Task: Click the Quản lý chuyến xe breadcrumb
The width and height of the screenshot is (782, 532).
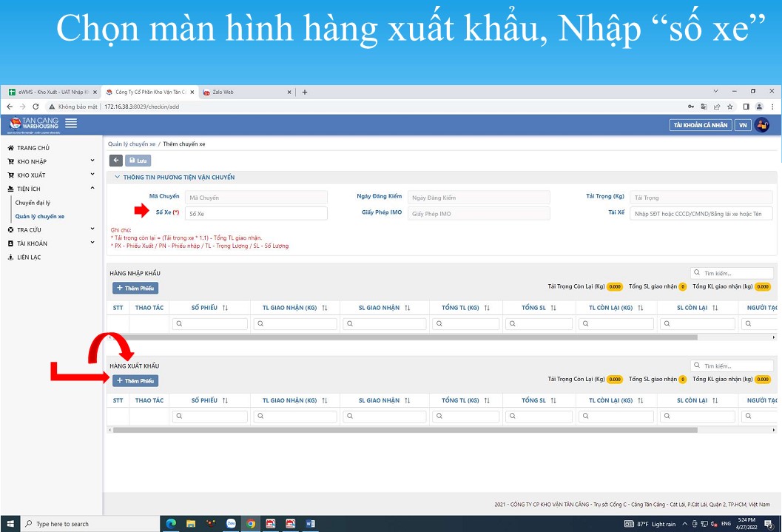Action: click(x=131, y=144)
